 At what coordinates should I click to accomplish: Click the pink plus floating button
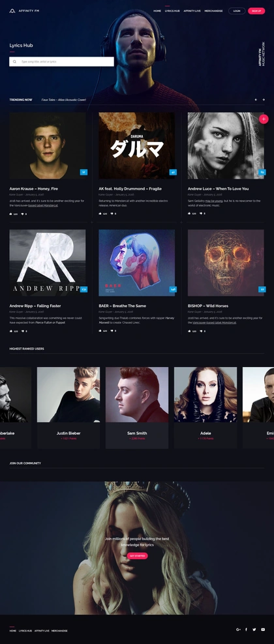click(264, 119)
